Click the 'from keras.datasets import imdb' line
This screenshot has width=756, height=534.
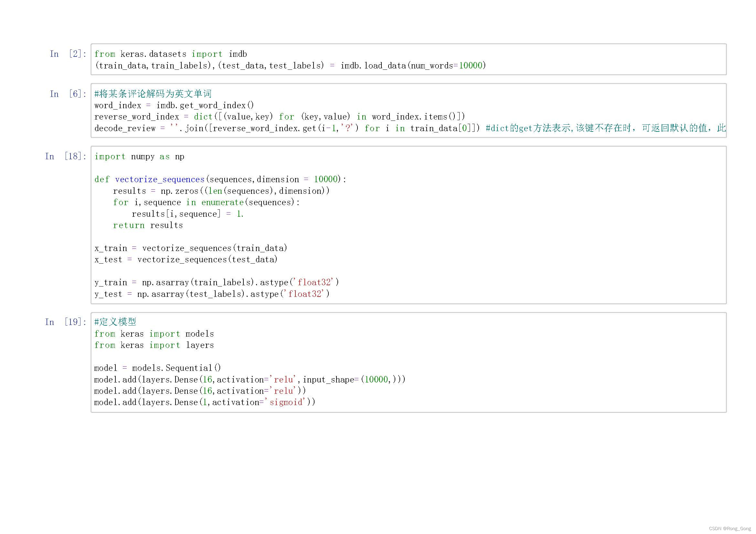click(x=171, y=54)
